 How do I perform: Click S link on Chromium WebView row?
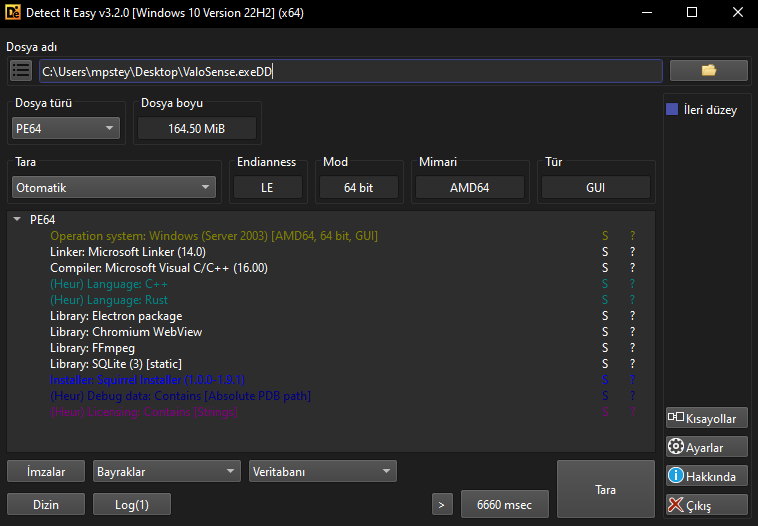(605, 332)
